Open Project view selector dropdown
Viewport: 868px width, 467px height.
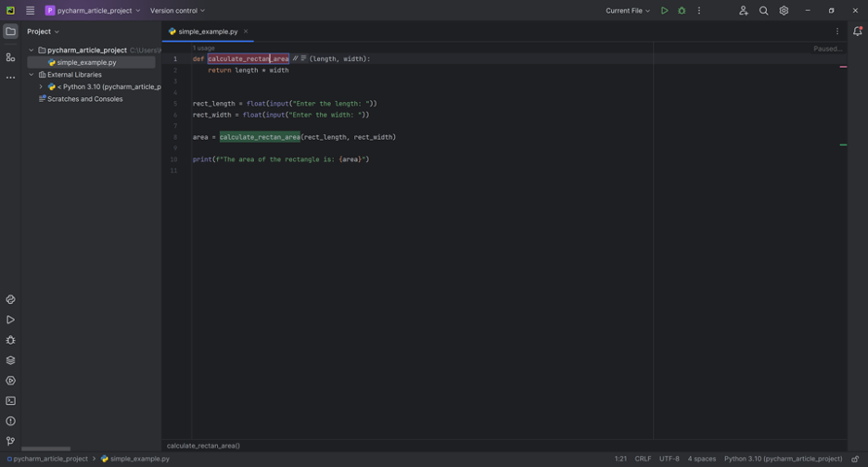click(x=44, y=32)
